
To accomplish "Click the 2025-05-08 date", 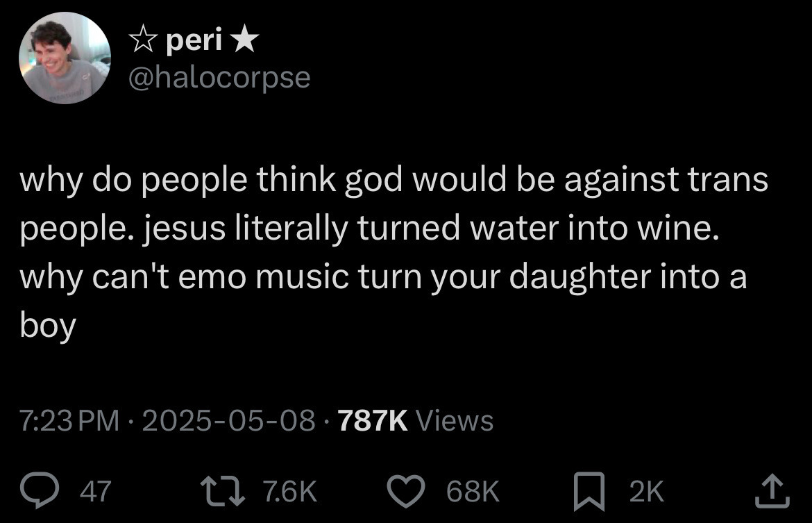I will pyautogui.click(x=228, y=420).
